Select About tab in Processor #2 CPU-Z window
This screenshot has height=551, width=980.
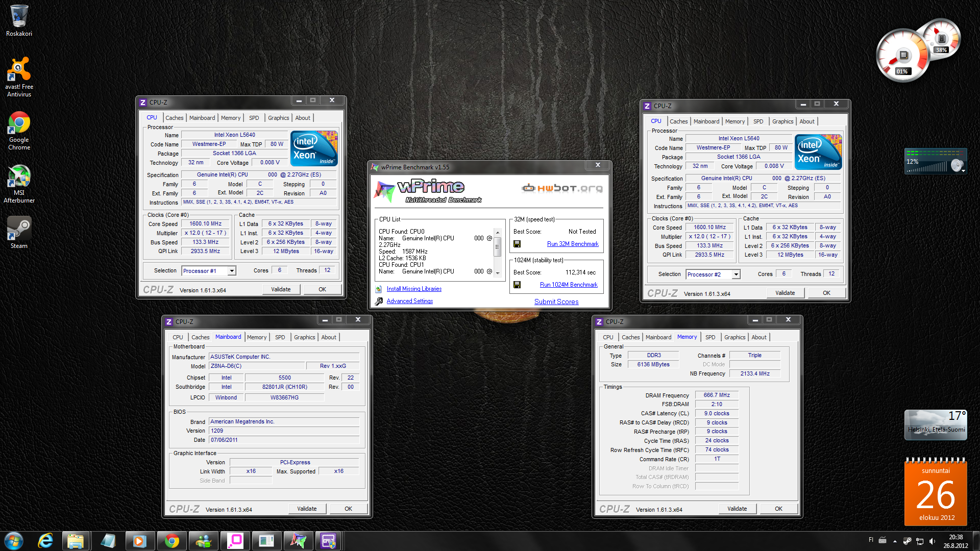(x=806, y=121)
